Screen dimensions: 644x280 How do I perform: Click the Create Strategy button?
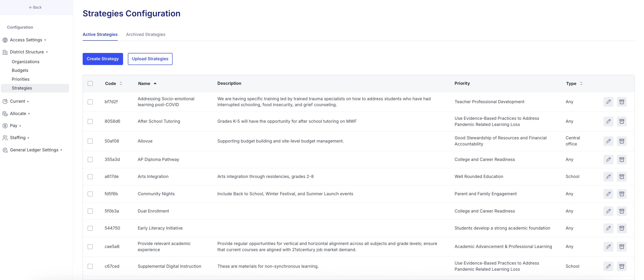point(103,59)
